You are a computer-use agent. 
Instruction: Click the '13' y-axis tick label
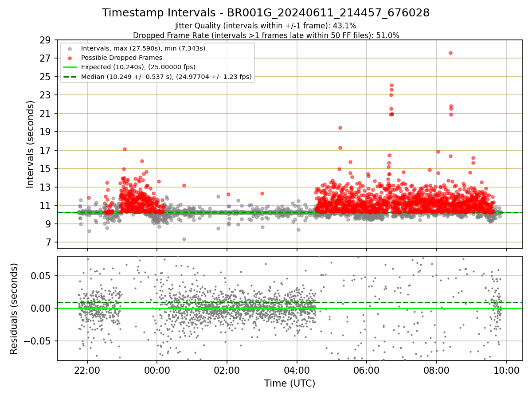[46, 187]
